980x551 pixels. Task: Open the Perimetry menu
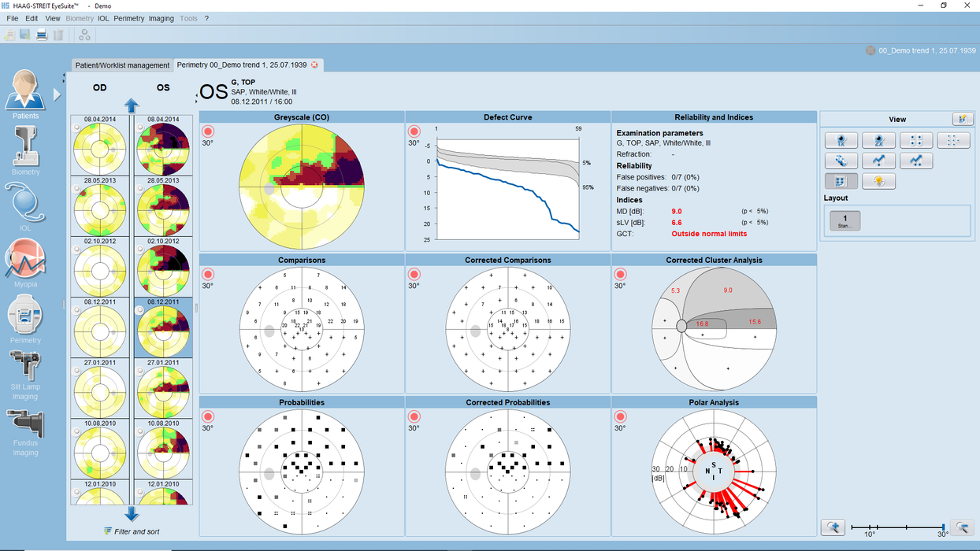(x=128, y=18)
